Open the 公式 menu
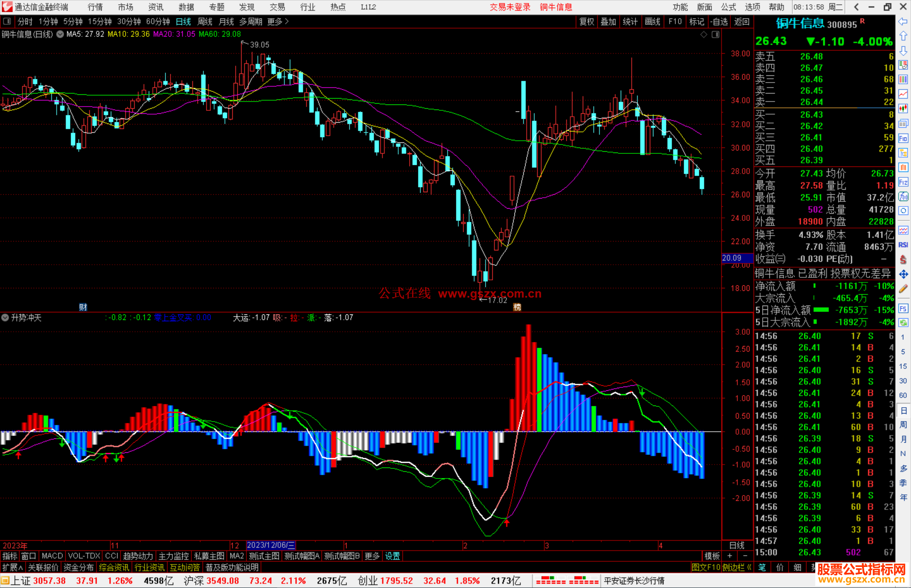 coord(728,7)
